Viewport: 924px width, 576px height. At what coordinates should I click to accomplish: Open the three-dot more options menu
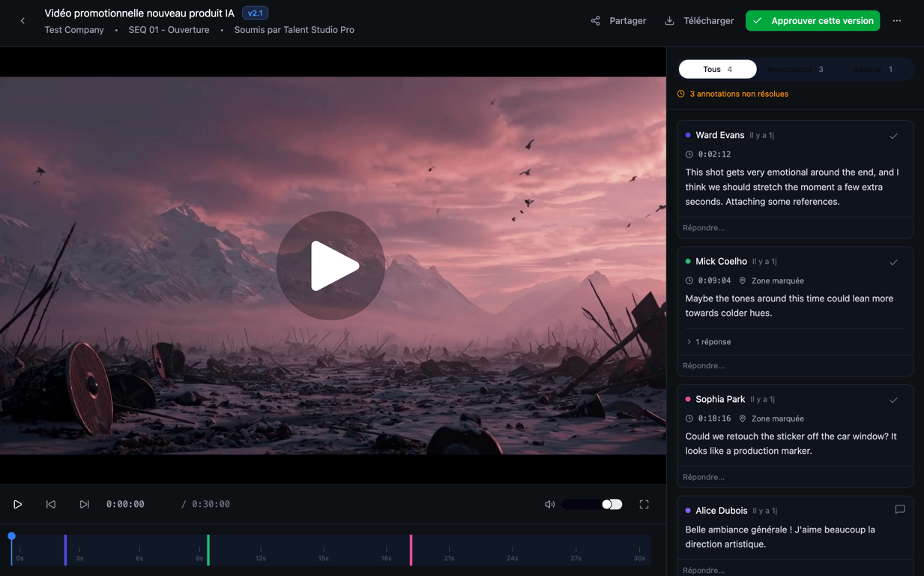pyautogui.click(x=897, y=21)
